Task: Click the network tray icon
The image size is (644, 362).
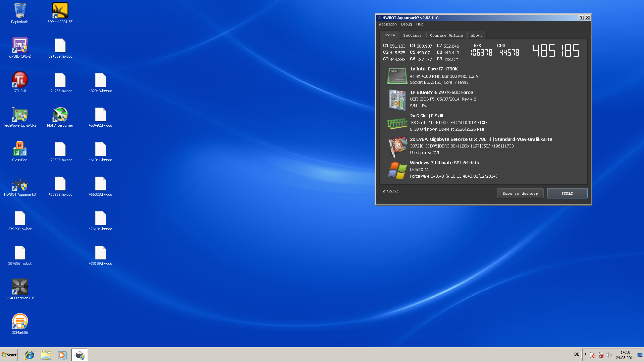Action: (600, 355)
